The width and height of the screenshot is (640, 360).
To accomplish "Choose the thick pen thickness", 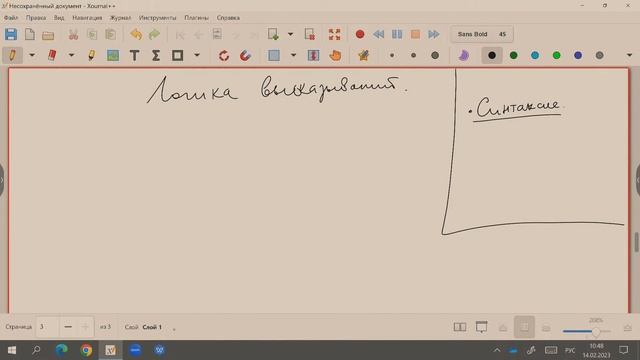I will click(435, 55).
